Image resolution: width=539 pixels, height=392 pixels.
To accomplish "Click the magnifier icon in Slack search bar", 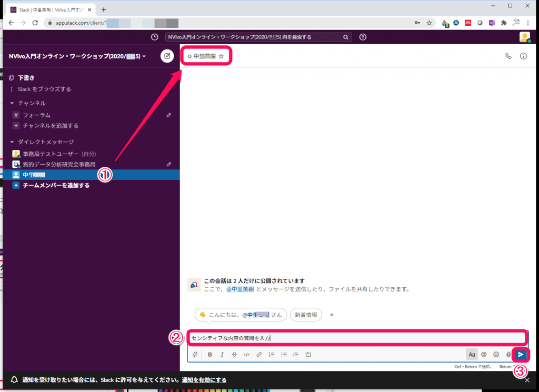I will click(345, 37).
